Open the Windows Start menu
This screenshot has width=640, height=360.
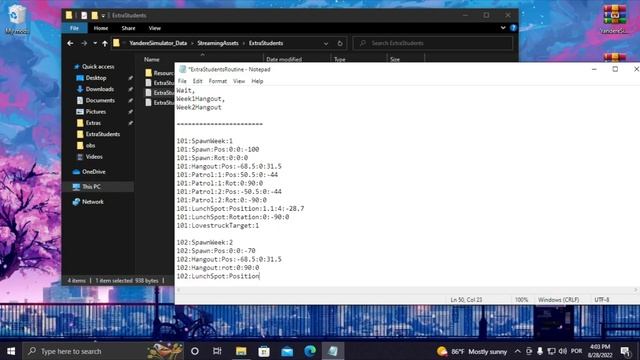[x=11, y=351]
